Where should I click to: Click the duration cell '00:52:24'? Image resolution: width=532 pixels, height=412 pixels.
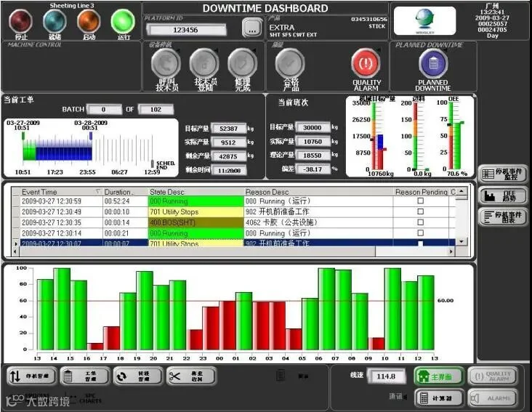pos(125,201)
